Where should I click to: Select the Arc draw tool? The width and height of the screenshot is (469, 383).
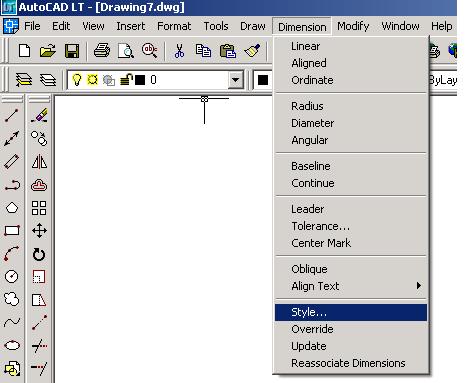(12, 254)
